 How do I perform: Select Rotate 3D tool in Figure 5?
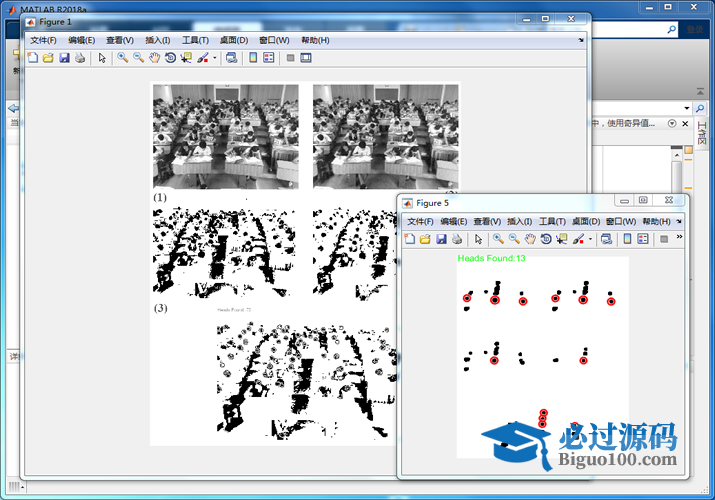pyautogui.click(x=546, y=239)
